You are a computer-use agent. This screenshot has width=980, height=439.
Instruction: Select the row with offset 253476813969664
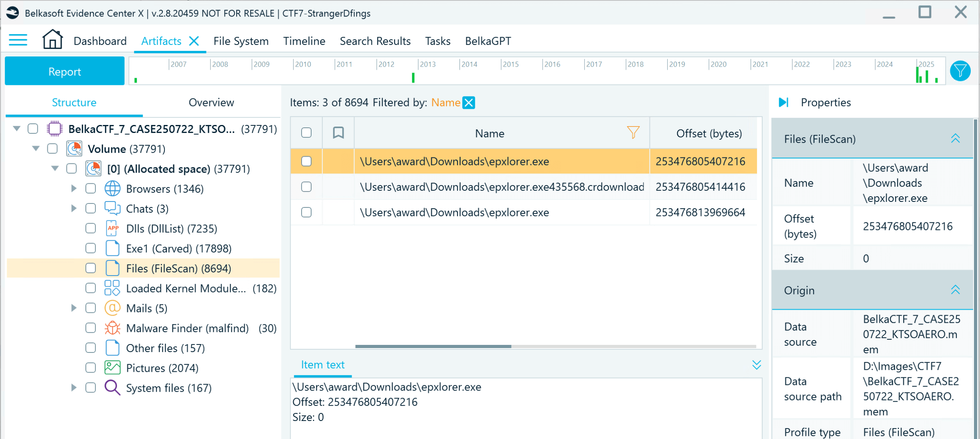coord(524,212)
